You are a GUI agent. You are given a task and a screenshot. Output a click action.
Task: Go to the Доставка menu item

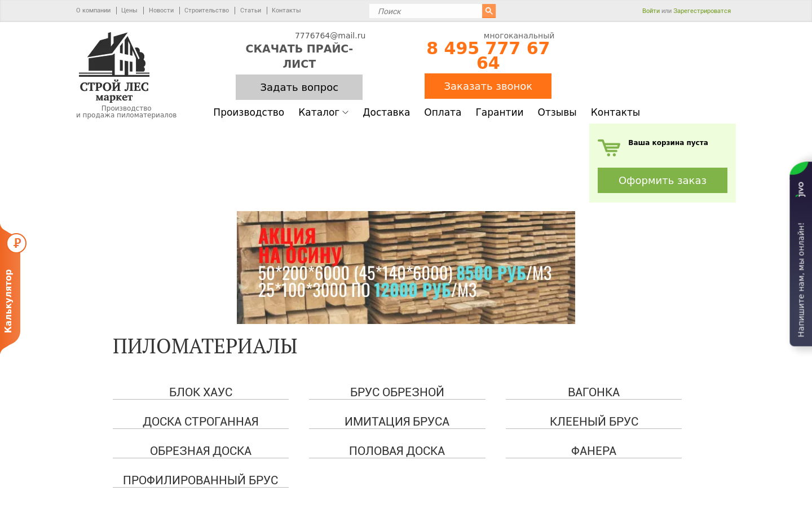point(386,112)
